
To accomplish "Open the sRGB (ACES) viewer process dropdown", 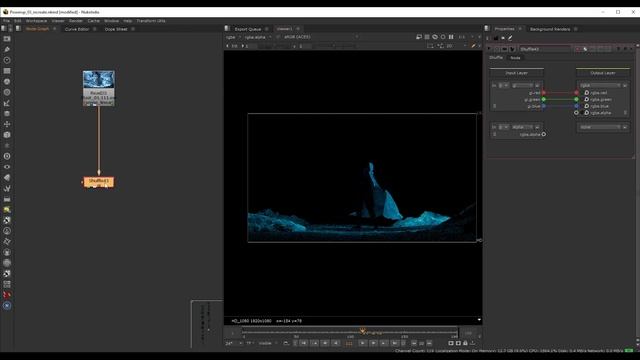I will [x=321, y=37].
